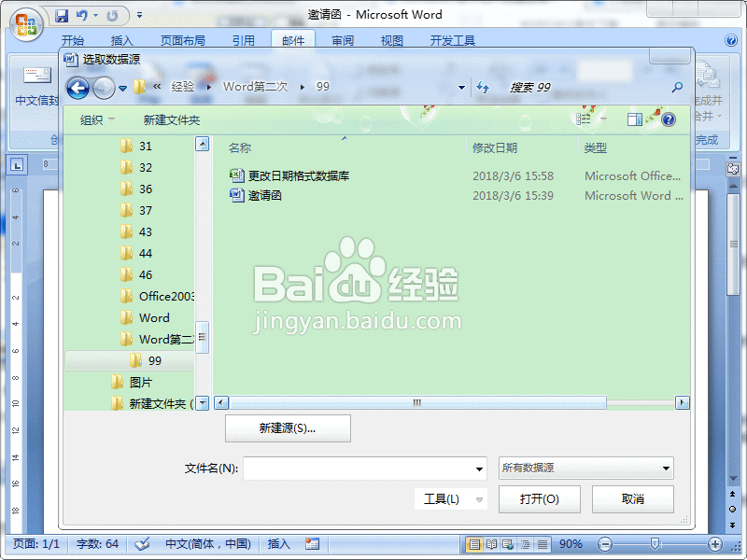
Task: Switch to the 视图 ribbon tab
Action: point(391,41)
